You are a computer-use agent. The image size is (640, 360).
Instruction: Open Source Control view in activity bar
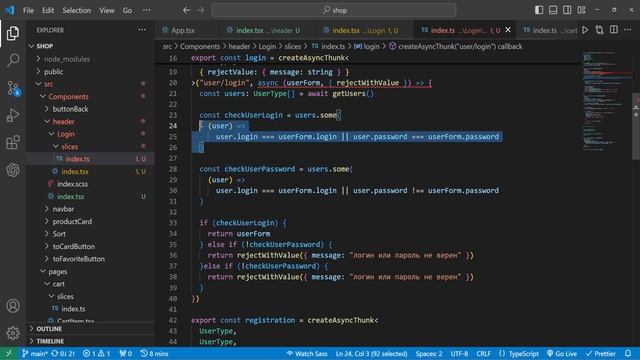point(13,88)
